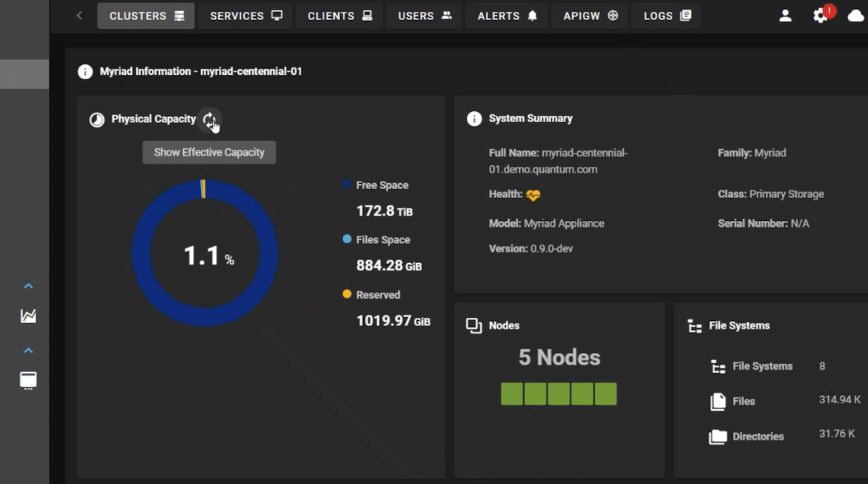Open the Users tab
Screen dimensions: 868x484
[x=424, y=16]
